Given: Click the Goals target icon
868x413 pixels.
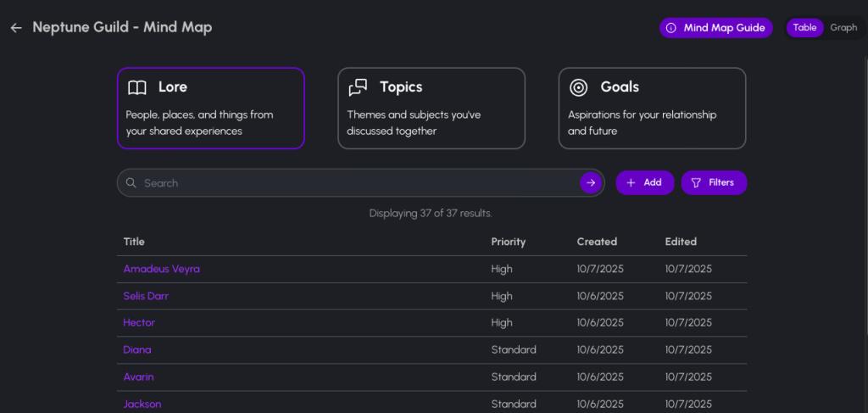Looking at the screenshot, I should (579, 87).
